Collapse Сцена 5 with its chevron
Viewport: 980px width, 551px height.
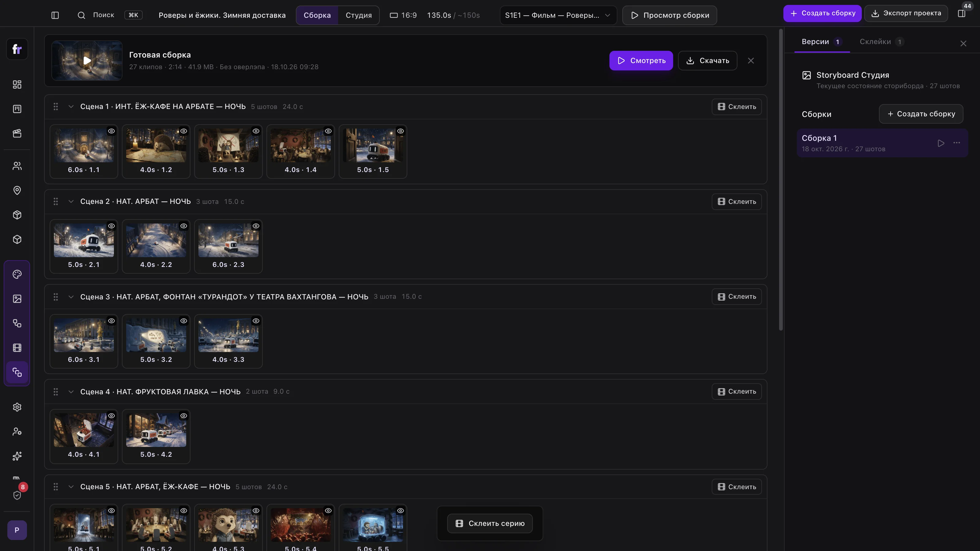coord(71,487)
